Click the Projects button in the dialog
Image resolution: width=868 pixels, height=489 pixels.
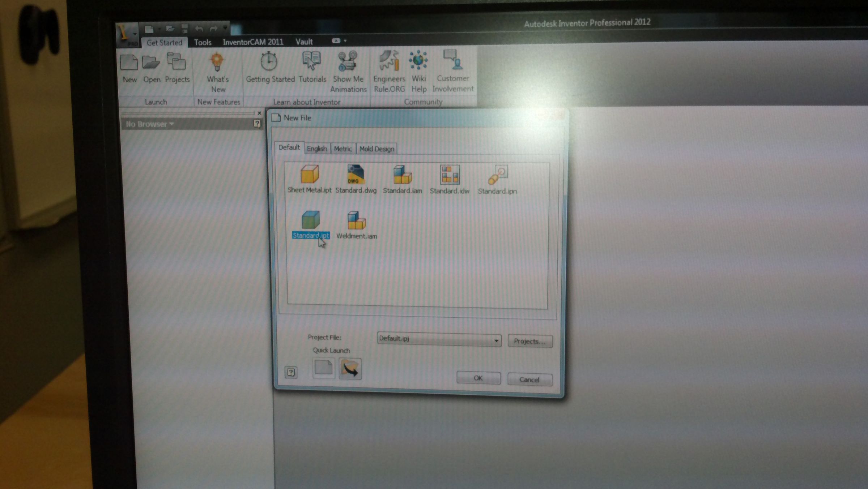click(x=530, y=341)
